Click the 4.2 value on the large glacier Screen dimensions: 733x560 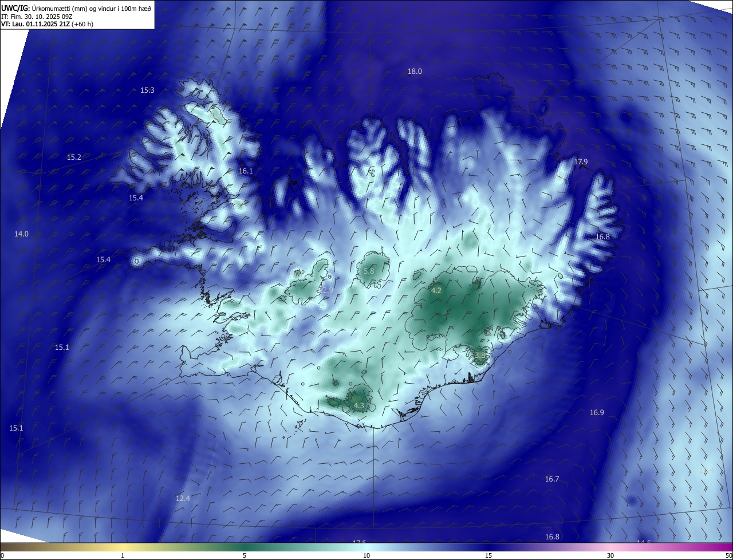point(436,291)
